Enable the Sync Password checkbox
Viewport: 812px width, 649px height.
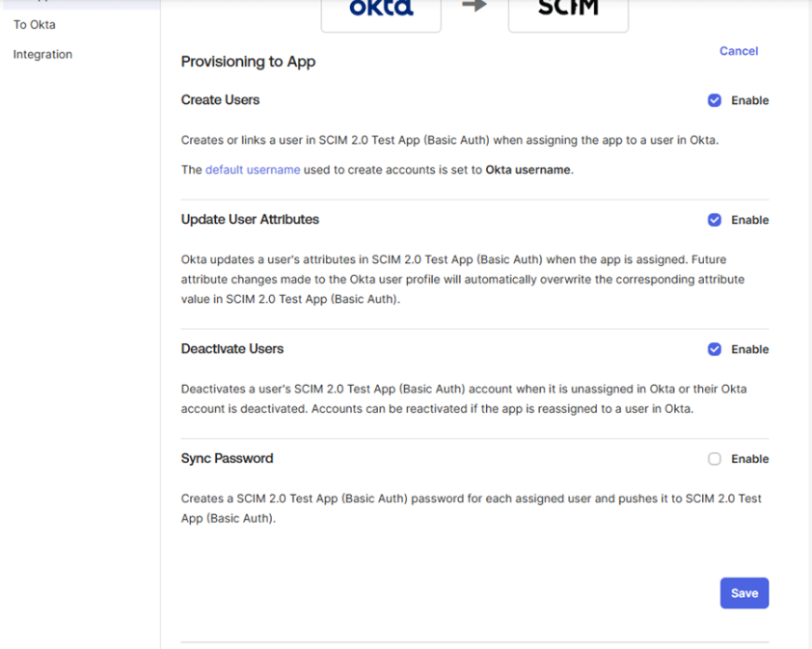(715, 459)
